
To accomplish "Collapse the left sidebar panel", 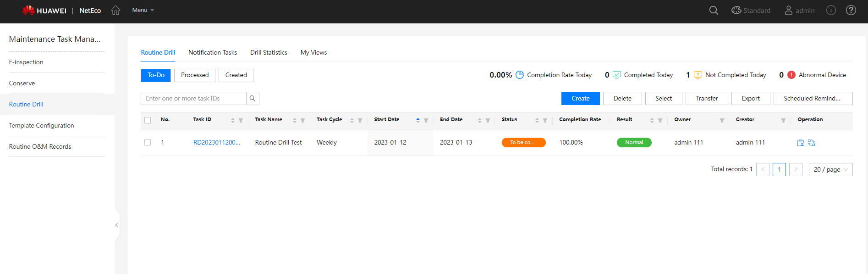I will pos(116,225).
